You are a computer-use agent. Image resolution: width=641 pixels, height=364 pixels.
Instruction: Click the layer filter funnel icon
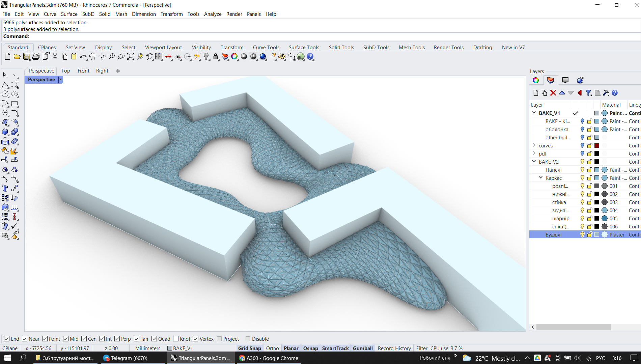[588, 93]
